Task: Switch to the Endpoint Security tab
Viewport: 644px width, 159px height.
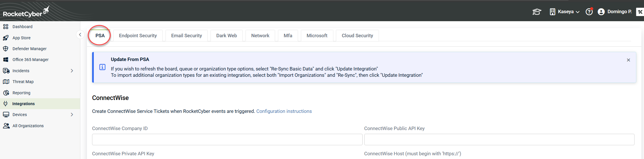Action: click(x=138, y=36)
